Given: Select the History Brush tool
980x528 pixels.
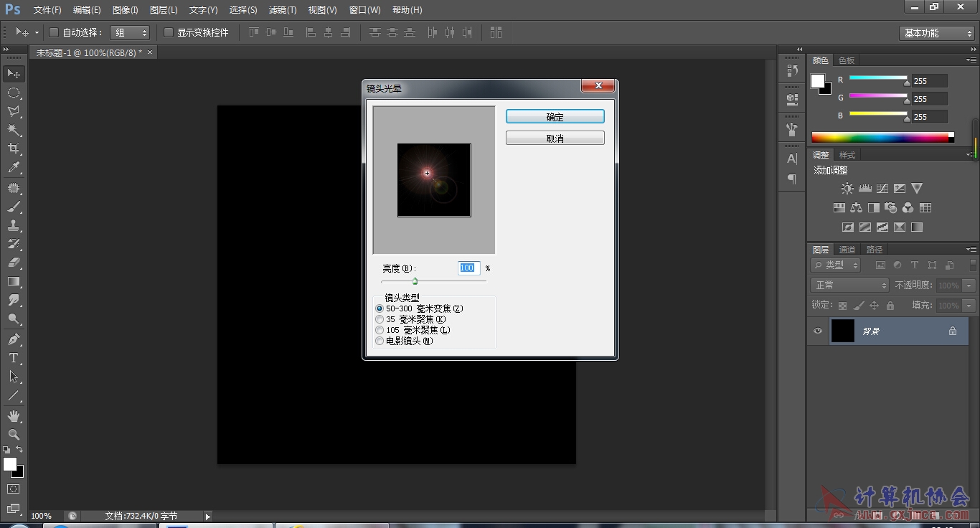Looking at the screenshot, I should click(x=14, y=244).
